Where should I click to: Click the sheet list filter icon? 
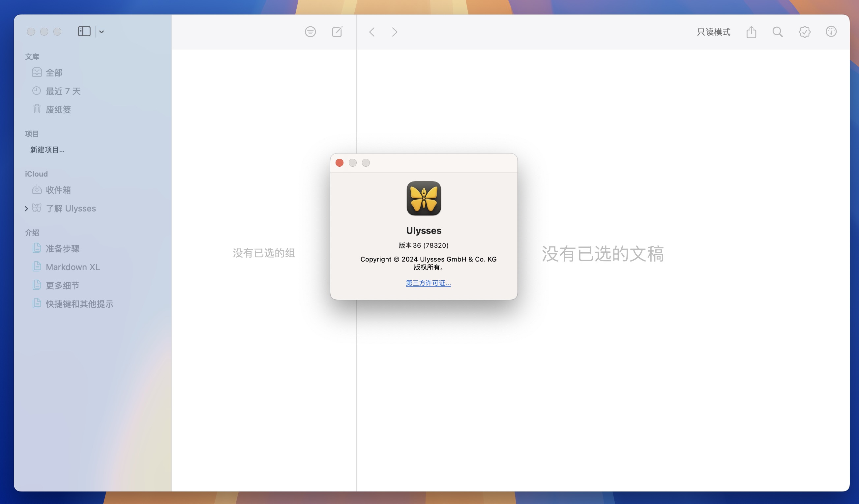pos(310,32)
